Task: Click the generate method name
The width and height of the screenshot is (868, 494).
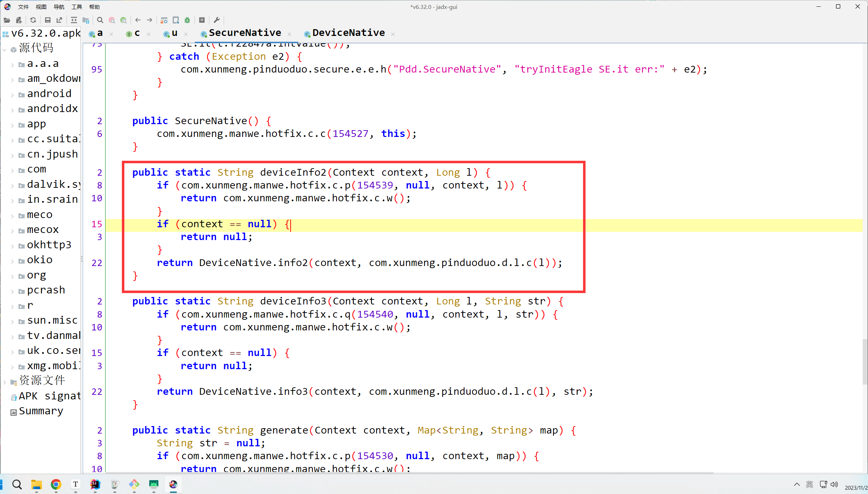Action: 284,430
